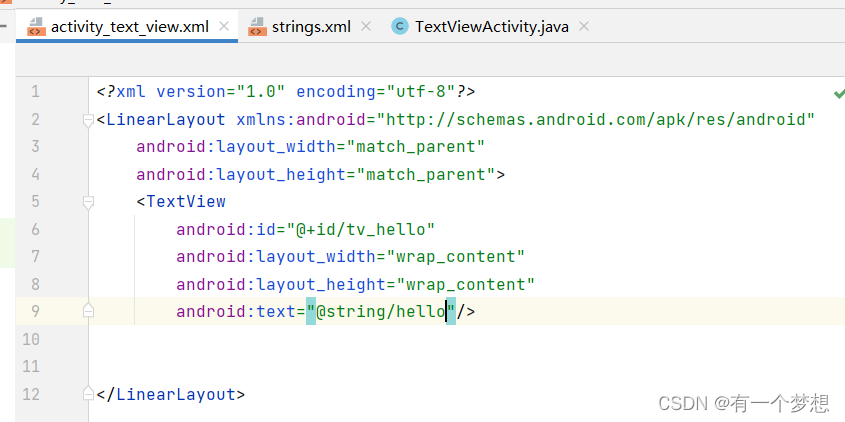Click line number 6 in the gutter
Image resolution: width=845 pixels, height=422 pixels.
click(35, 229)
